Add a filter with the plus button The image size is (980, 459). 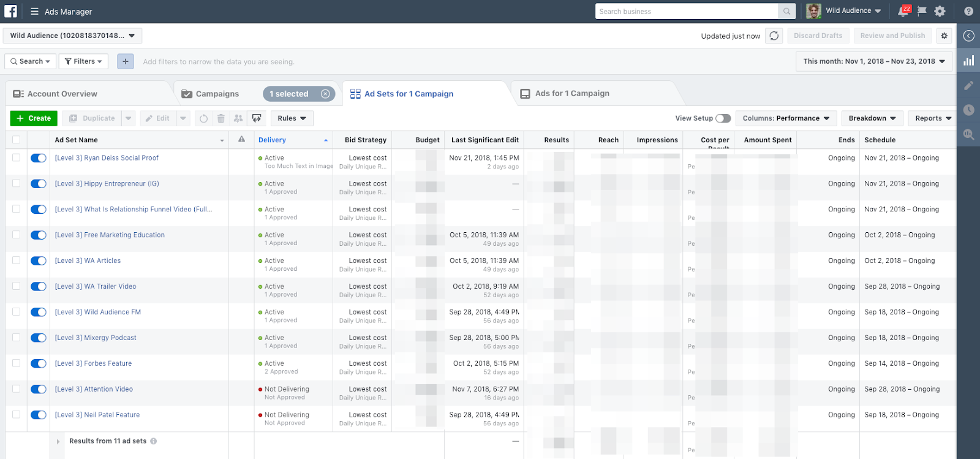click(x=126, y=61)
